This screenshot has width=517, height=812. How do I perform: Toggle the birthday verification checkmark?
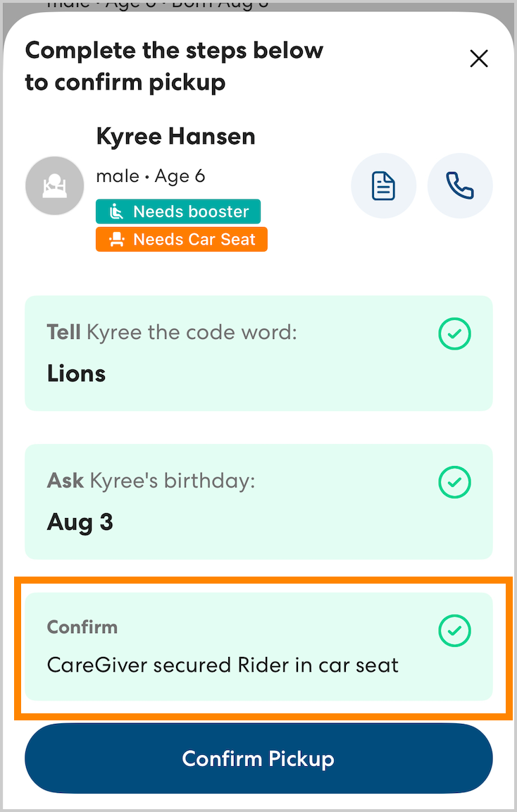pos(454,483)
